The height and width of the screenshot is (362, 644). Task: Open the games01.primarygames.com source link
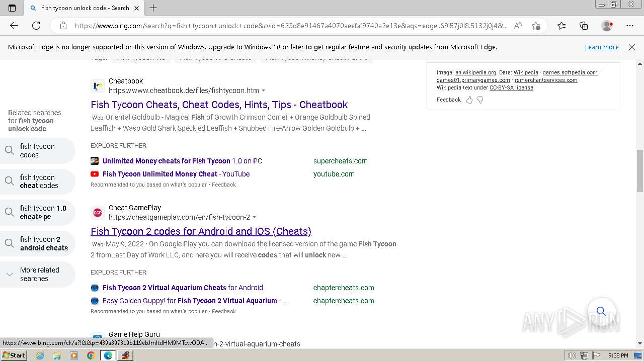click(473, 80)
